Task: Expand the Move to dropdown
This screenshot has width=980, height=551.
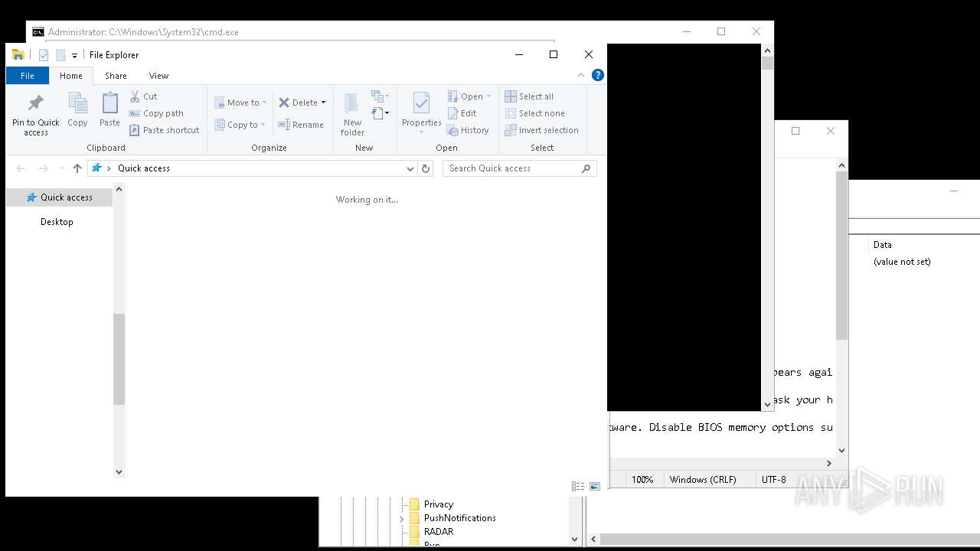Action: tap(264, 103)
